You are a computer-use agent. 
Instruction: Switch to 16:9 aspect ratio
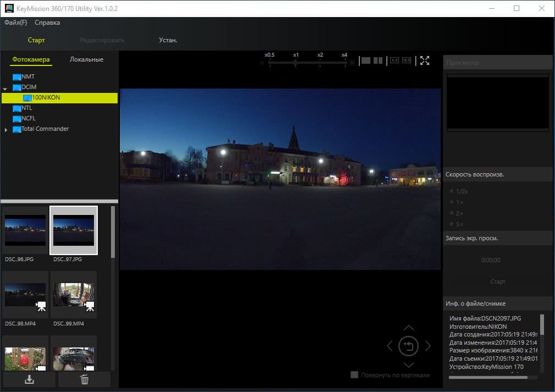407,60
